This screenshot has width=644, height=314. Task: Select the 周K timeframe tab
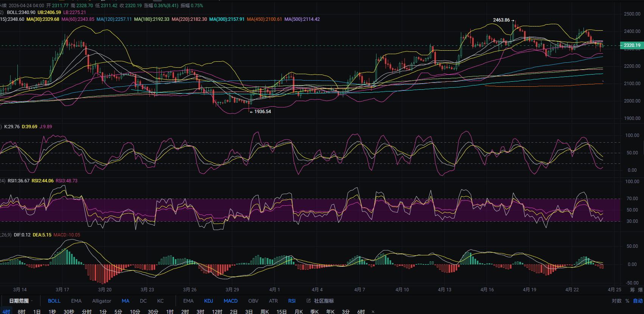pyautogui.click(x=264, y=312)
